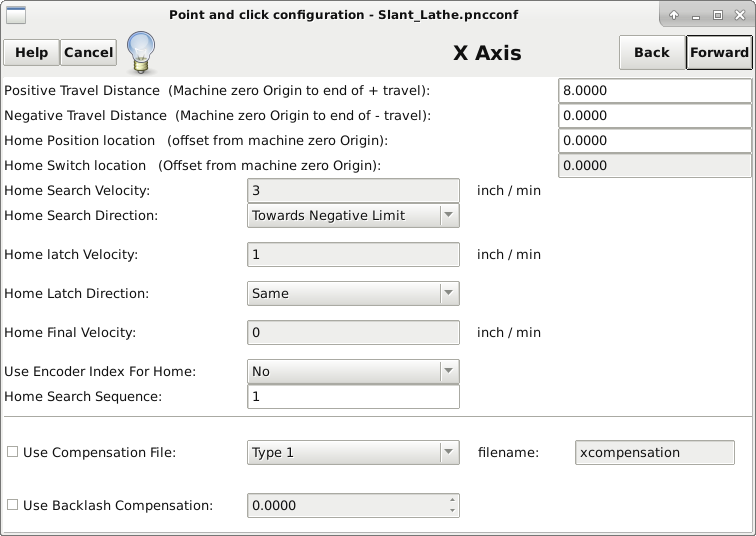
Task: Open compensation Type 1 dropdown
Action: pos(353,452)
